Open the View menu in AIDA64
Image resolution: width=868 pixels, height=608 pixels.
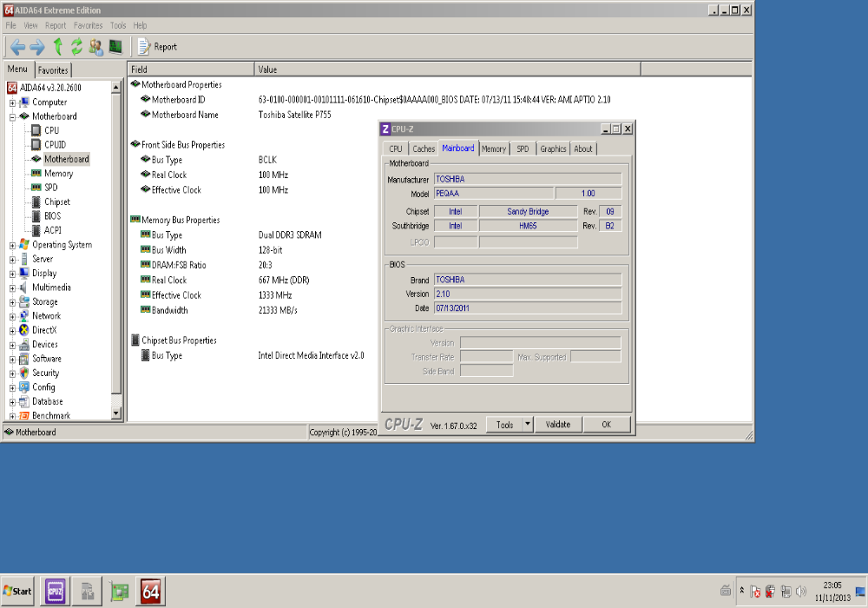pos(30,25)
